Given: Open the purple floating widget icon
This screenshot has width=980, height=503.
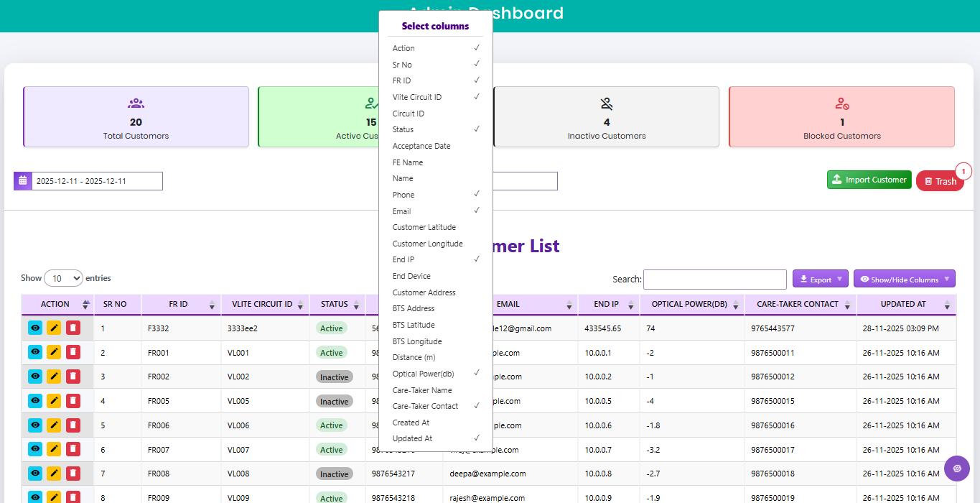Looking at the screenshot, I should point(957,469).
